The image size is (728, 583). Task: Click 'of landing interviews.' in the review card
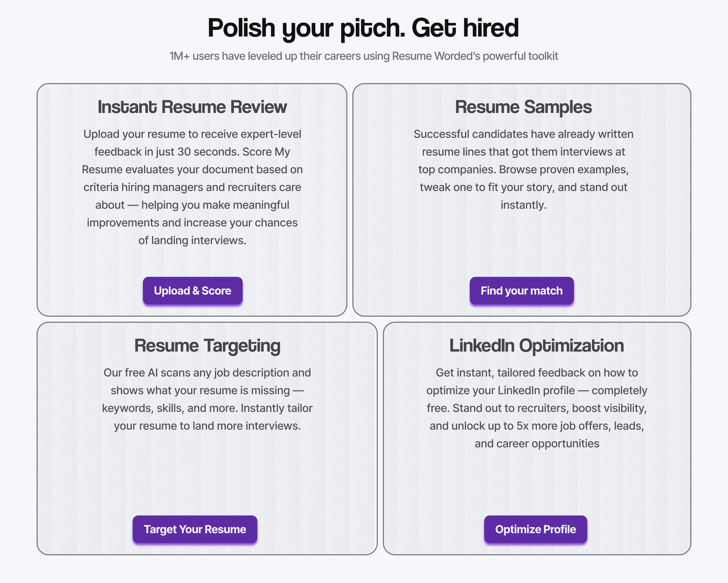(192, 240)
